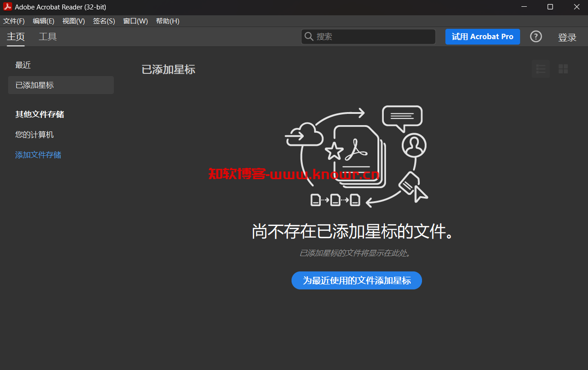Open the 编辑(E) menu
The height and width of the screenshot is (370, 588).
(44, 21)
